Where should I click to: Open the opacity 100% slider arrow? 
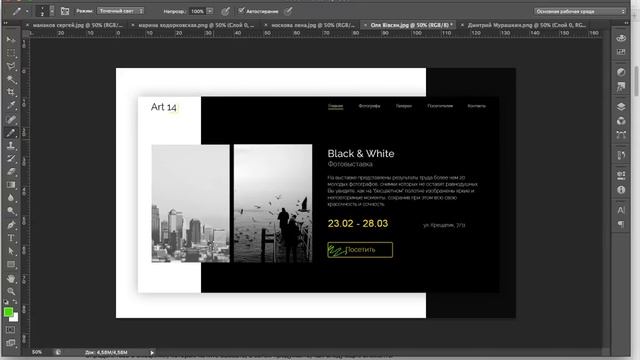210,11
